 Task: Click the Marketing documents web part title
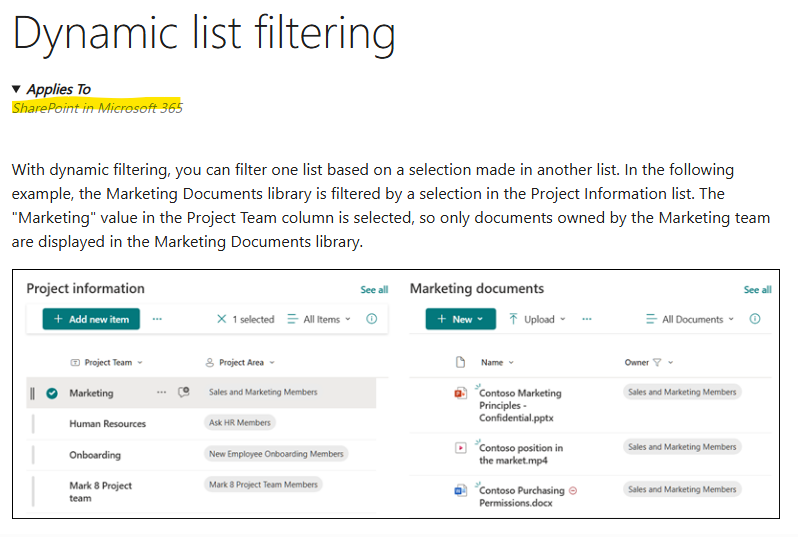477,289
